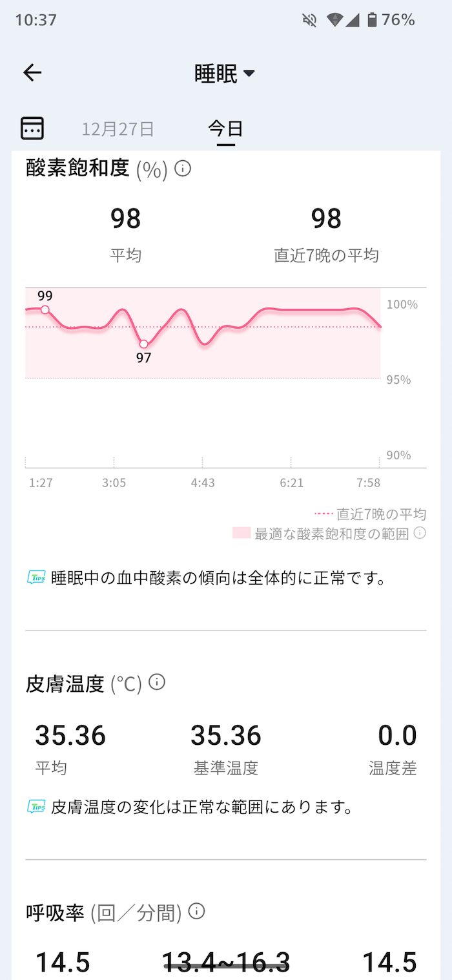Tap the 97 low point marker
This screenshot has height=980, width=452.
144,344
